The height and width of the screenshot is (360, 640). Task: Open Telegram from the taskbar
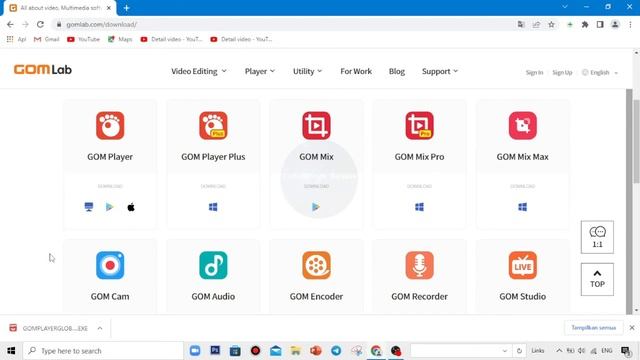[x=336, y=351]
